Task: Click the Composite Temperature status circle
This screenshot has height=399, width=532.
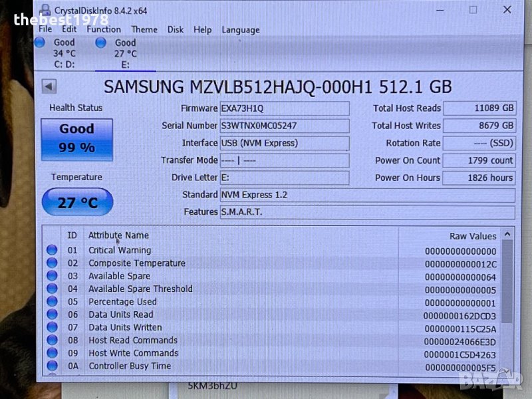Action: point(52,263)
